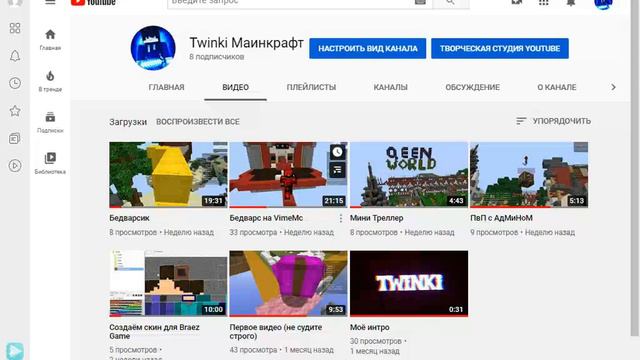Open the Бедварсик video title link
Viewport: 640px width, 360px height.
(129, 218)
